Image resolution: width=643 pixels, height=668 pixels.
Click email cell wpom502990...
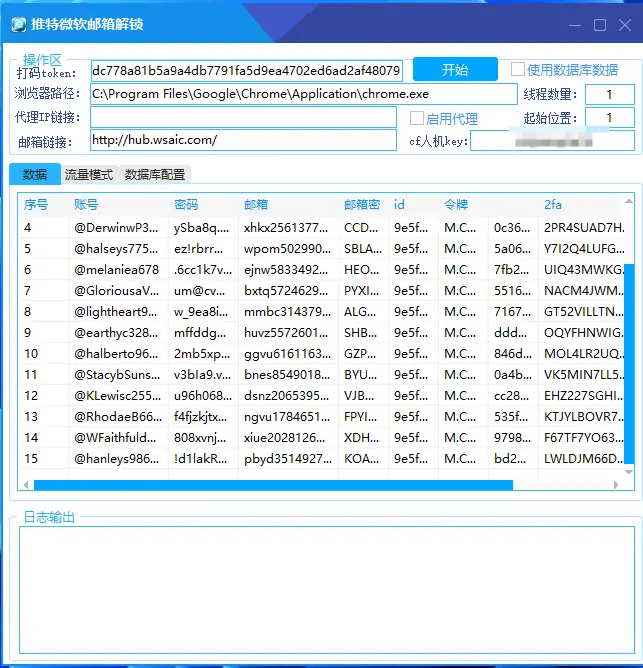click(x=287, y=249)
